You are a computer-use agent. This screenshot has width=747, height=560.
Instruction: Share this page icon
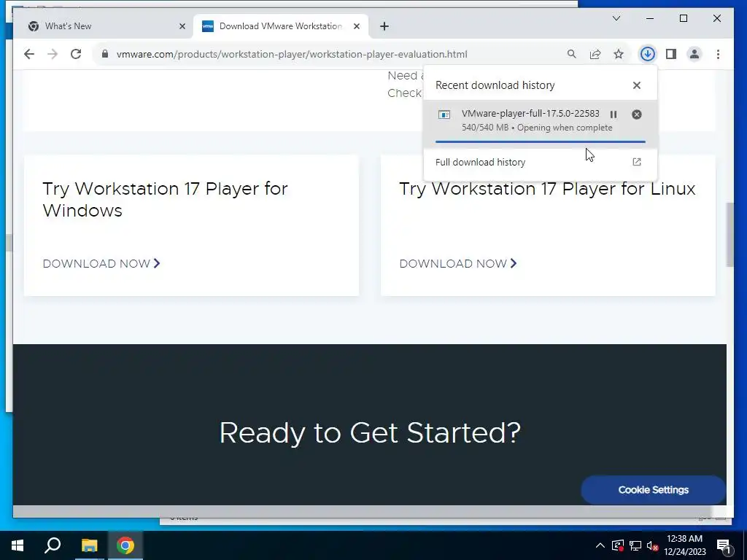595,54
